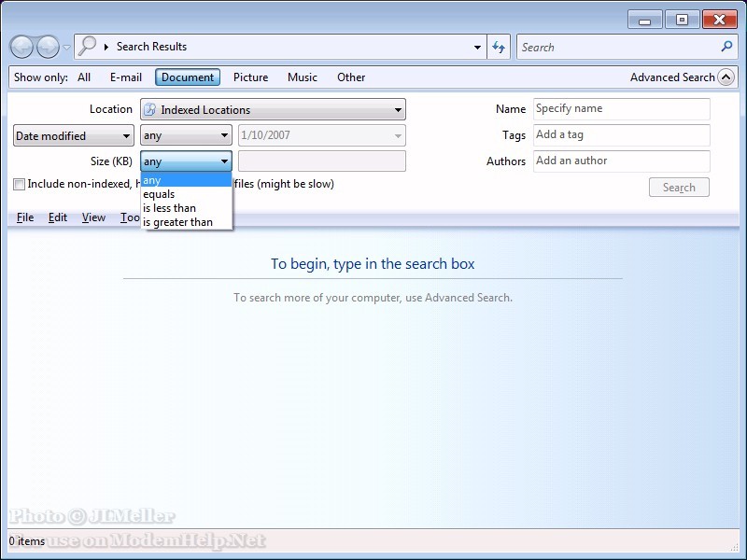Viewport: 747px width, 560px height.
Task: Enable include non-indexed files checkbox
Action: (x=19, y=184)
